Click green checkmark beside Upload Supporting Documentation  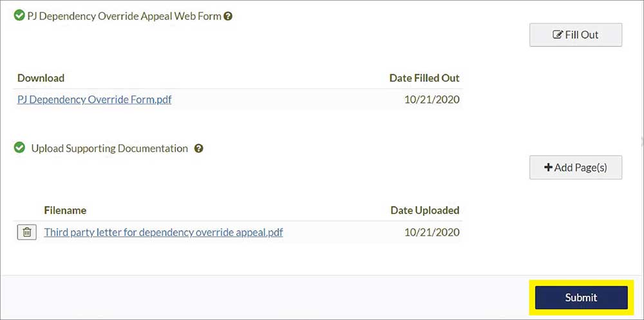pos(19,147)
